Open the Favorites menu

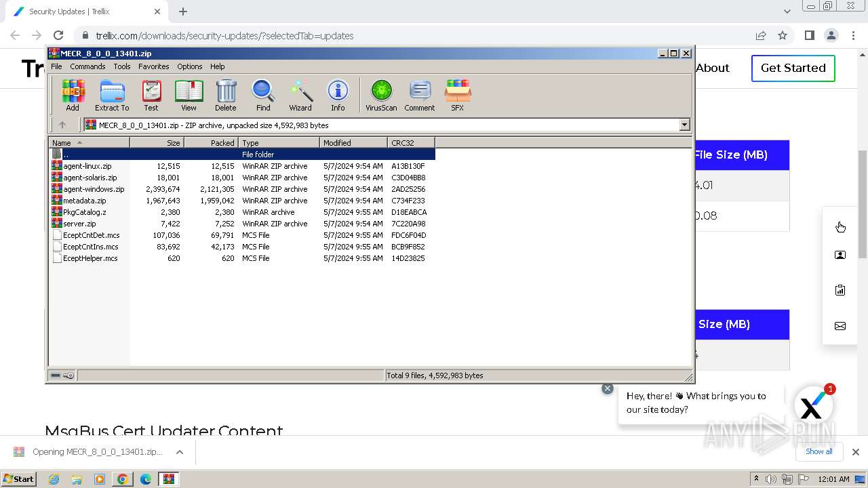tap(154, 66)
